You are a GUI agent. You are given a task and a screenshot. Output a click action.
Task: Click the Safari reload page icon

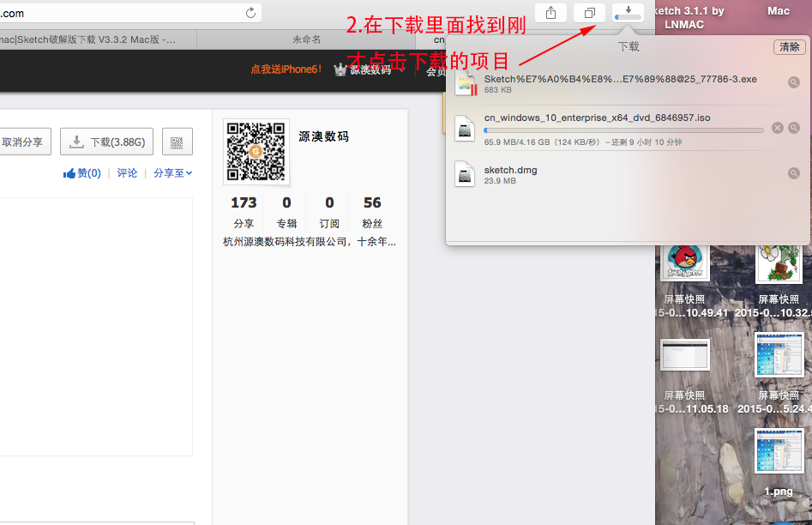click(250, 13)
